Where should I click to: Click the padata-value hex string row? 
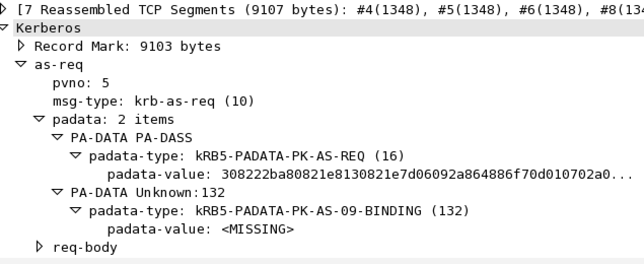tap(370, 174)
